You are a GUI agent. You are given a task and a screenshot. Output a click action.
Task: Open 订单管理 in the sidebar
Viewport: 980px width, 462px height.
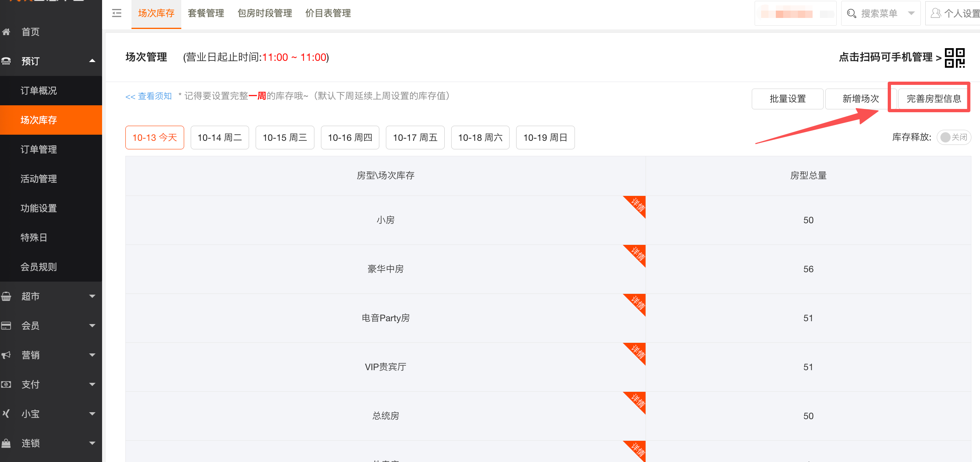click(x=39, y=149)
